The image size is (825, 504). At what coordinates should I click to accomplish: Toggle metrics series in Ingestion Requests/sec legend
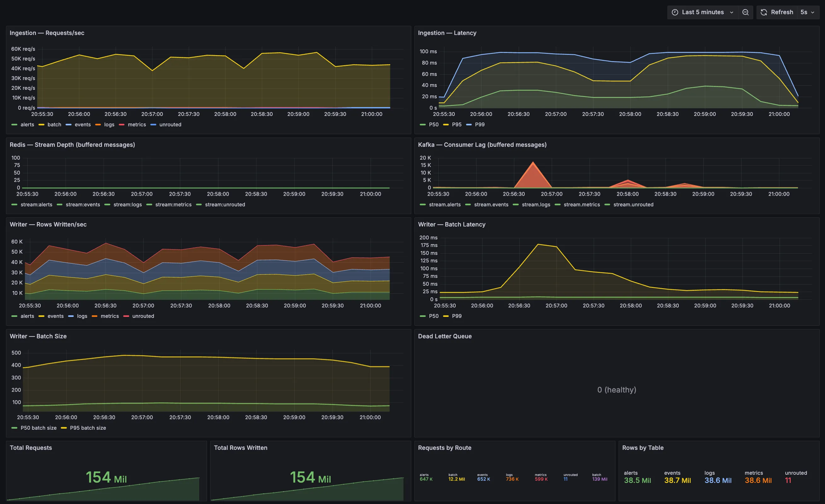[137, 124]
